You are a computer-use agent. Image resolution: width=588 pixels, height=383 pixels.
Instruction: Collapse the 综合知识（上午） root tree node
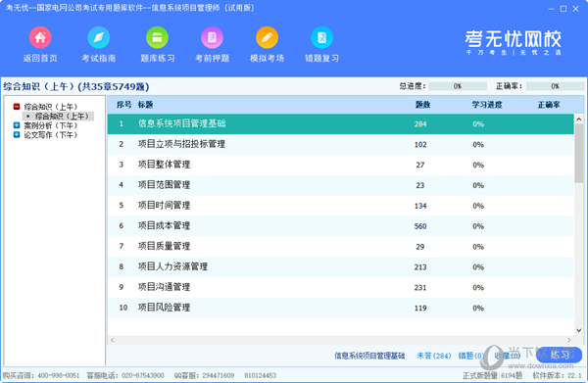tap(17, 107)
